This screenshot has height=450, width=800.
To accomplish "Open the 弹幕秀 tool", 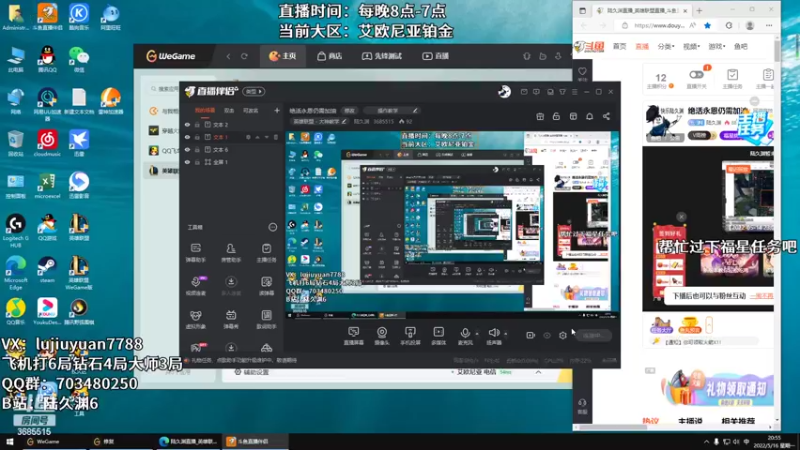I will (231, 319).
